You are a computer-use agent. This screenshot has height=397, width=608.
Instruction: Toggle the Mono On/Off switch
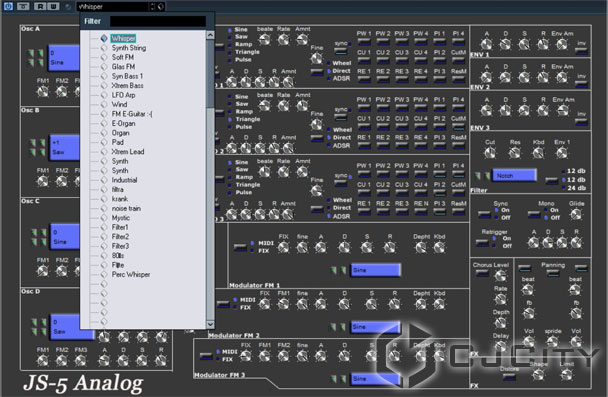click(x=534, y=214)
